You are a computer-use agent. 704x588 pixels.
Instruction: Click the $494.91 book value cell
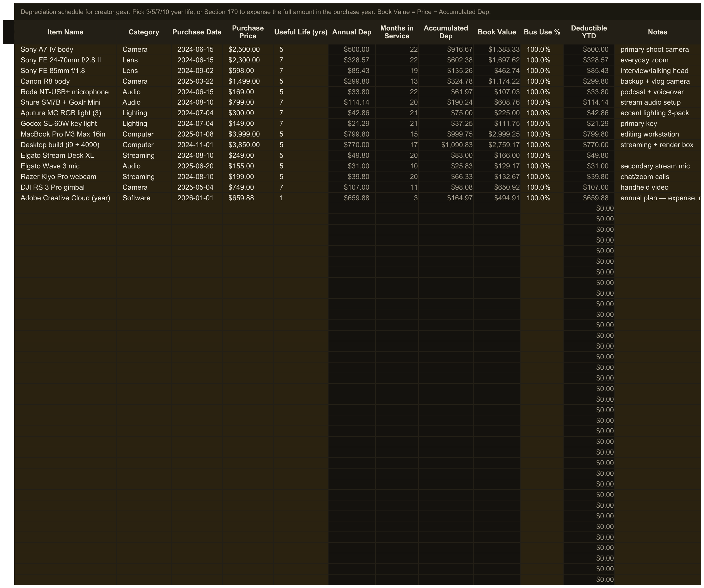[497, 198]
